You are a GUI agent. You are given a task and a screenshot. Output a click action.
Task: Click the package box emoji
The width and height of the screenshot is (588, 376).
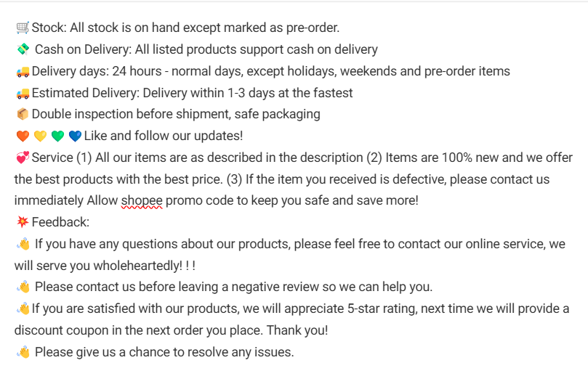pos(23,114)
